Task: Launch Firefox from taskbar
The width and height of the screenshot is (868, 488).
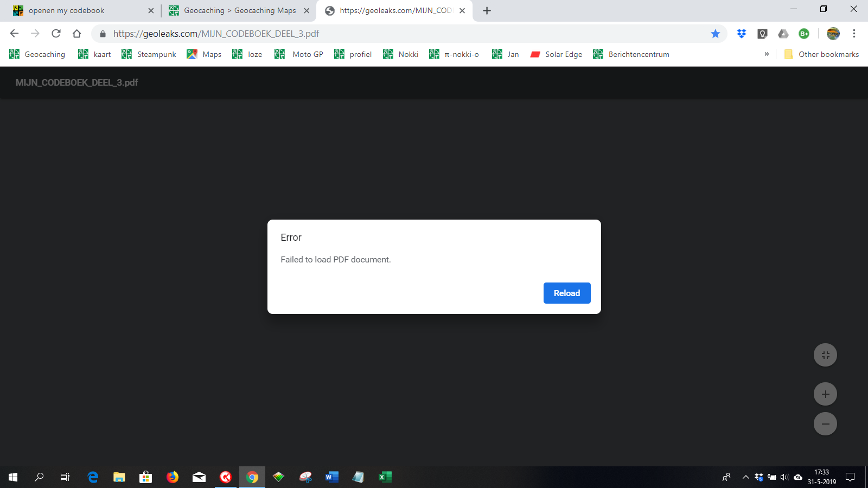Action: (x=173, y=477)
